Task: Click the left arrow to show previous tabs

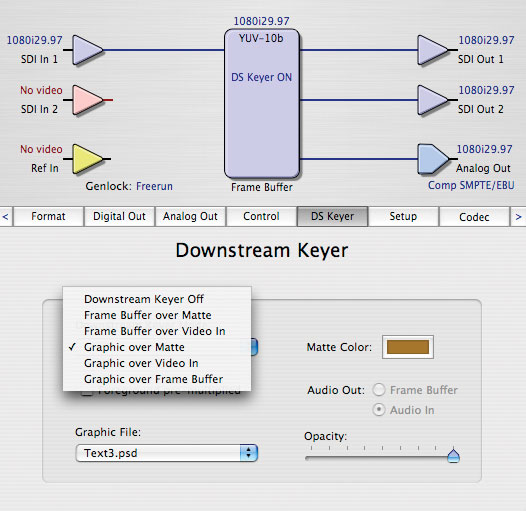Action: 6,217
